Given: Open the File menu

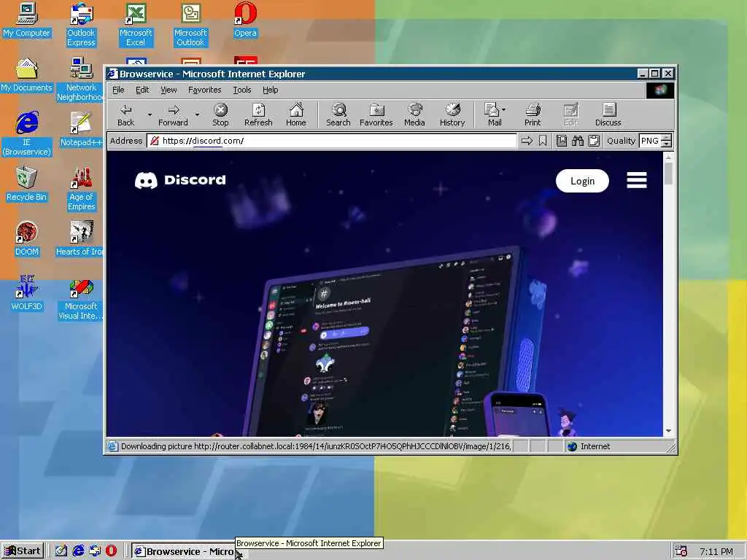Looking at the screenshot, I should (x=118, y=90).
